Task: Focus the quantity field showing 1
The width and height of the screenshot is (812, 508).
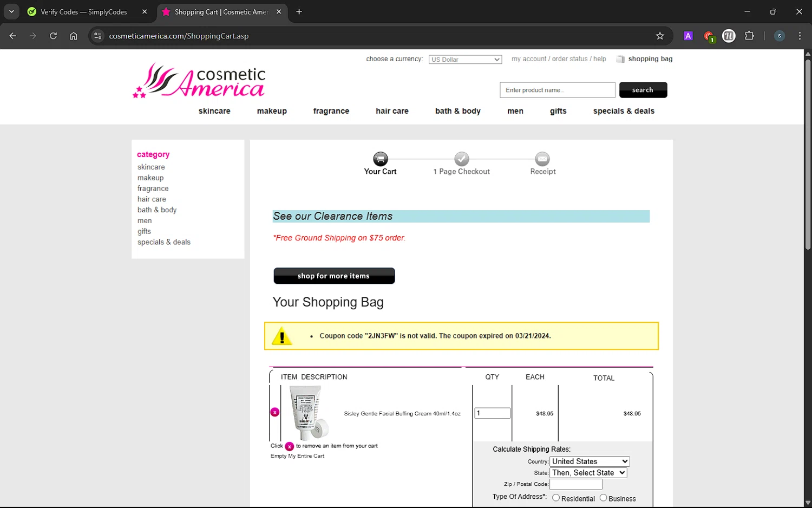Action: coord(492,413)
